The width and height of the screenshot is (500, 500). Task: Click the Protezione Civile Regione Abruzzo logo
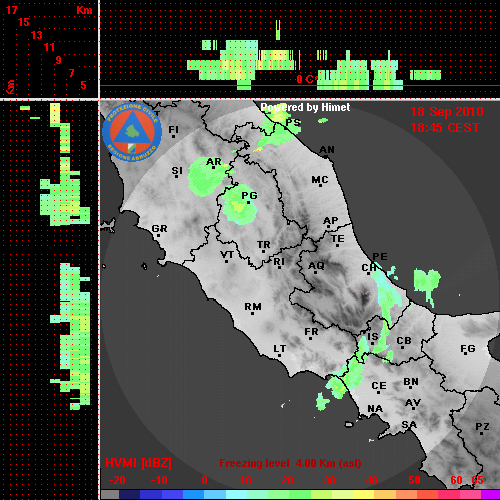(x=132, y=133)
